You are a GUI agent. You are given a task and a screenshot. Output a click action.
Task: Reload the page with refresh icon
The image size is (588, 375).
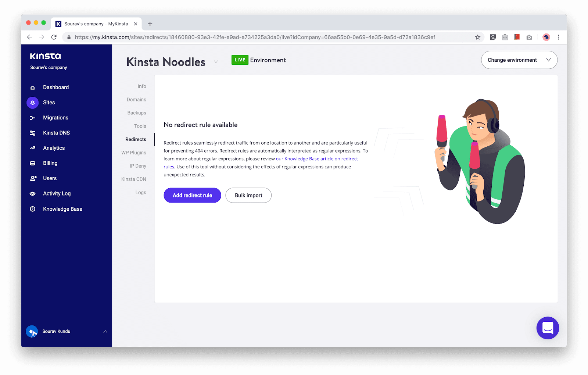[54, 37]
